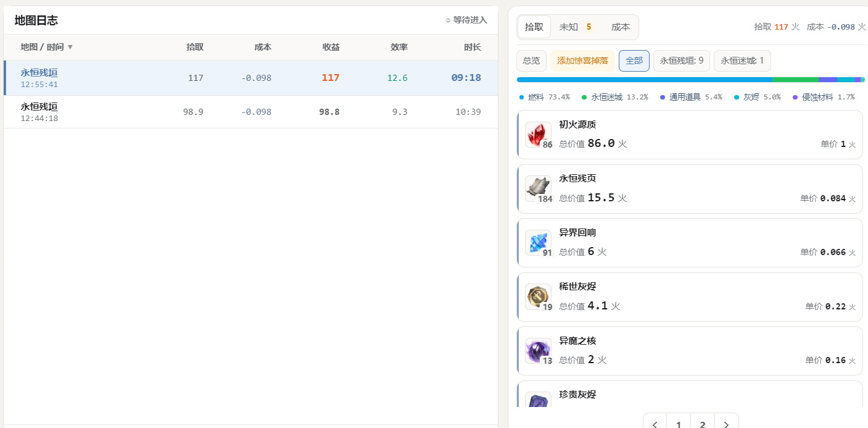Image resolution: width=868 pixels, height=428 pixels.
Task: Click the 12.6 efficiency value
Action: pyautogui.click(x=397, y=78)
